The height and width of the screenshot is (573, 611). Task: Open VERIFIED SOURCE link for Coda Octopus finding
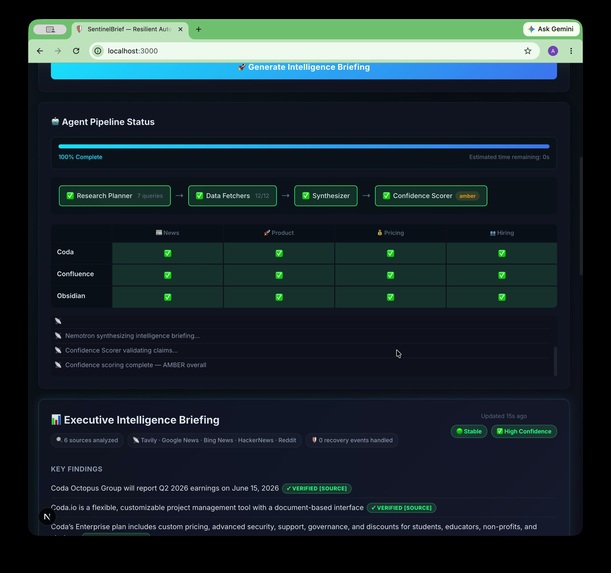coord(317,488)
